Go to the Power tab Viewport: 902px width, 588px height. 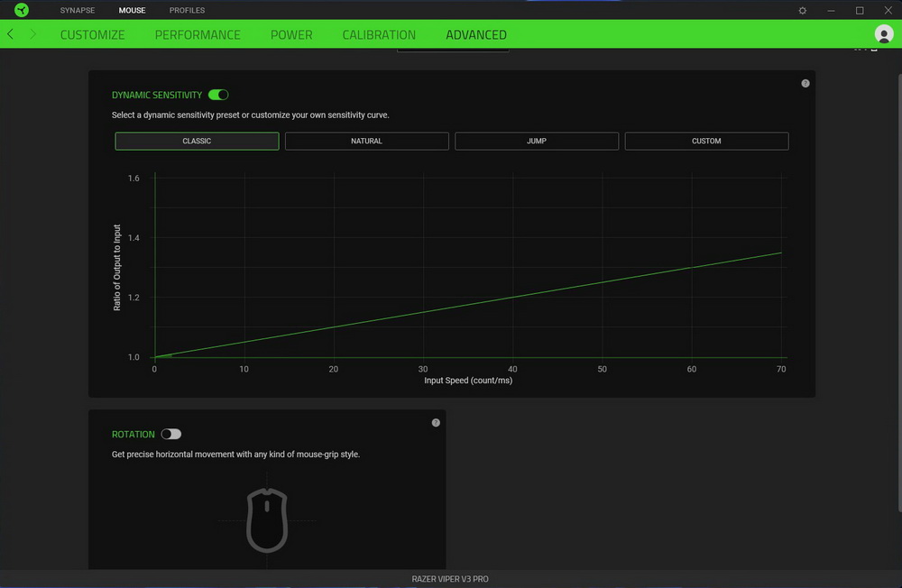(291, 34)
